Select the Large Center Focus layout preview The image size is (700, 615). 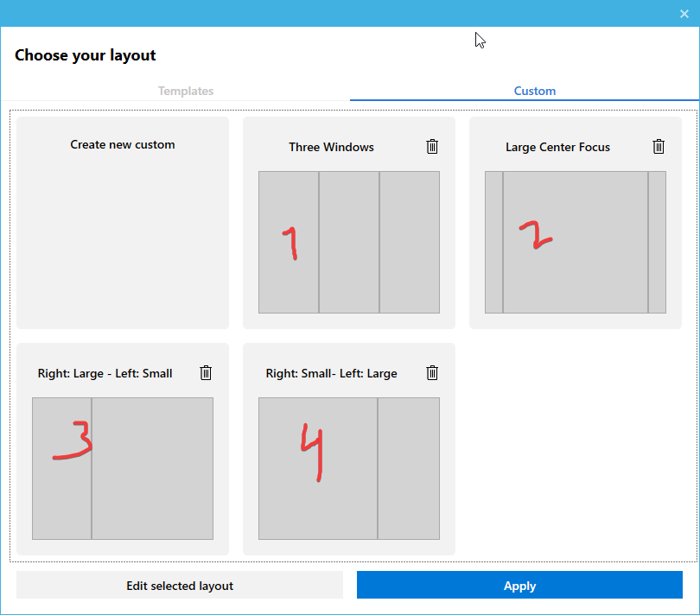575,242
